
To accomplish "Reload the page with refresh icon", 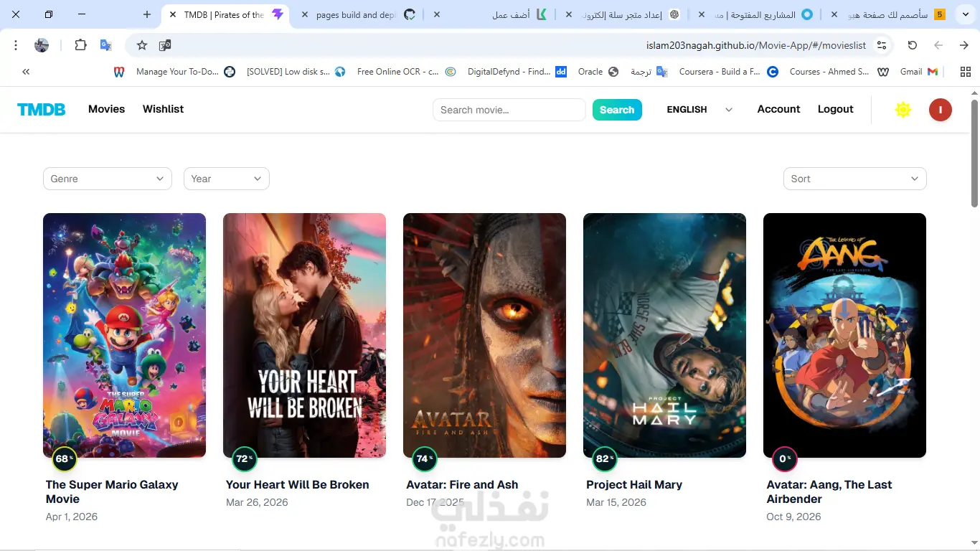I will coord(913,45).
